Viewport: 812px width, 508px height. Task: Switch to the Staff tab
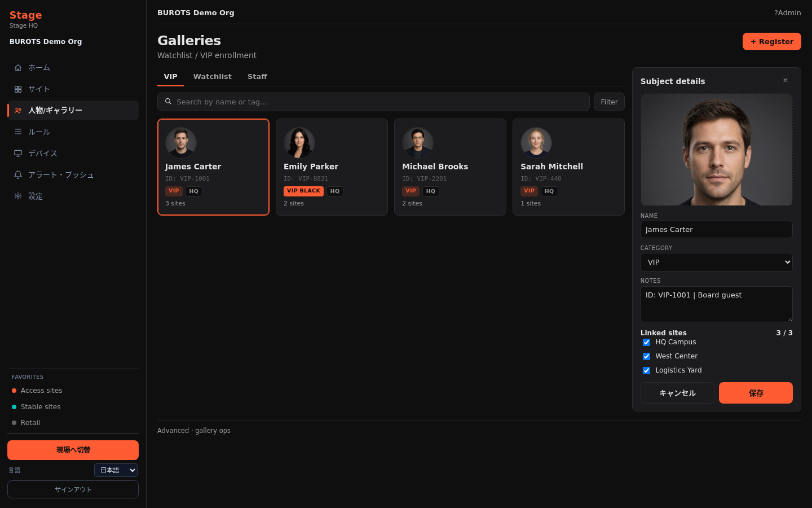point(257,77)
